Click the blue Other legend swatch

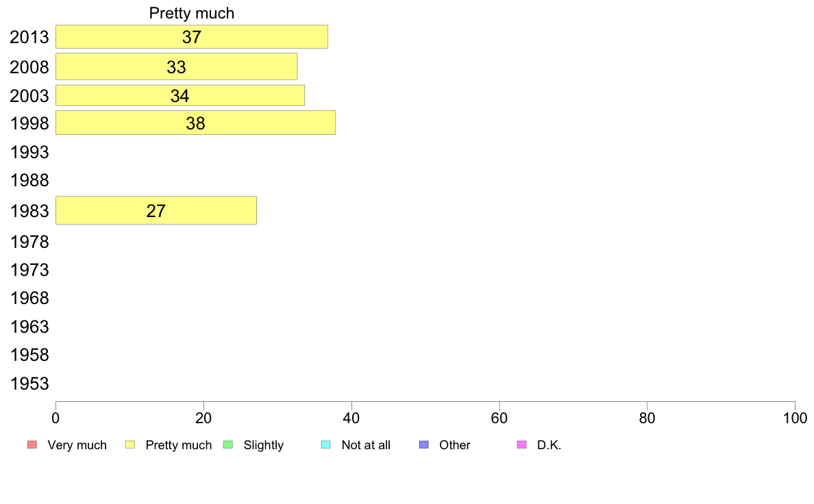[x=424, y=445]
